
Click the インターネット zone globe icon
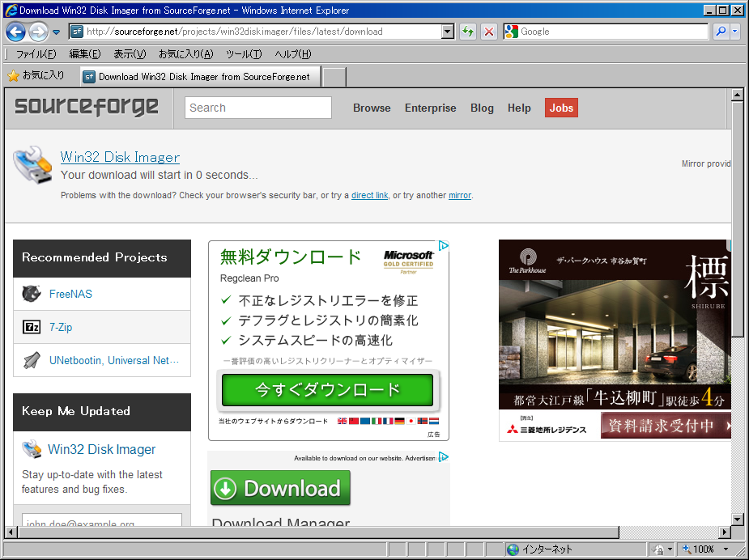coord(513,549)
